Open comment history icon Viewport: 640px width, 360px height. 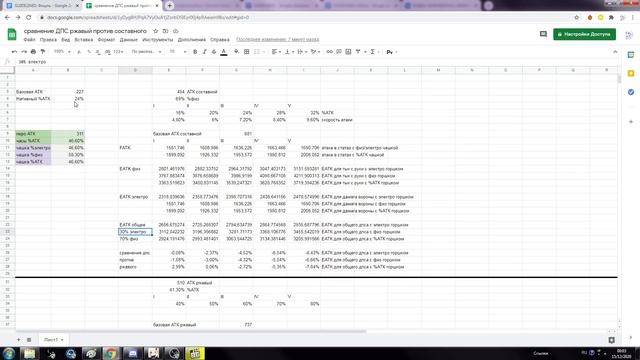click(x=543, y=34)
